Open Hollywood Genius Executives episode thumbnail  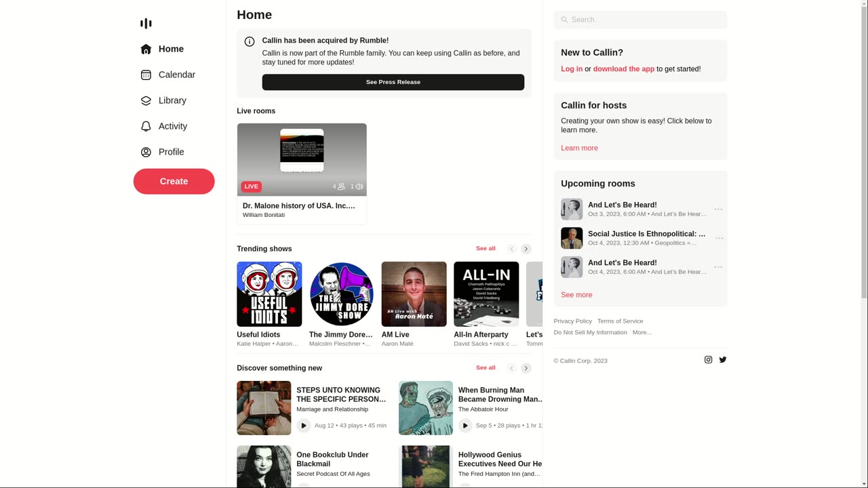(x=426, y=466)
